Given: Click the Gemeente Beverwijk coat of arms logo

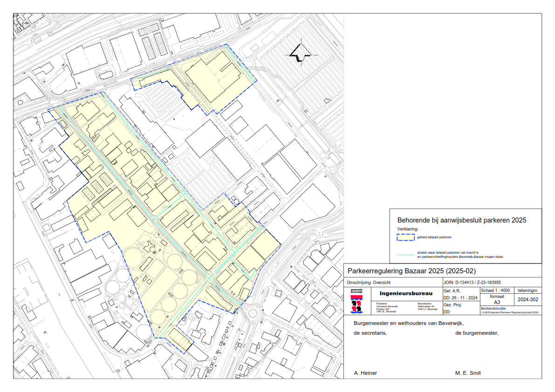Looking at the screenshot, I should pos(356,300).
